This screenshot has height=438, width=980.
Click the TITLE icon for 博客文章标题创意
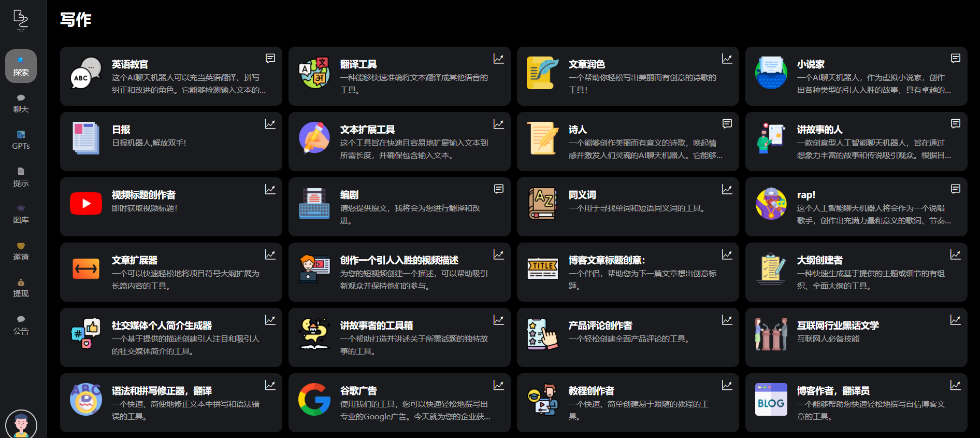542,269
